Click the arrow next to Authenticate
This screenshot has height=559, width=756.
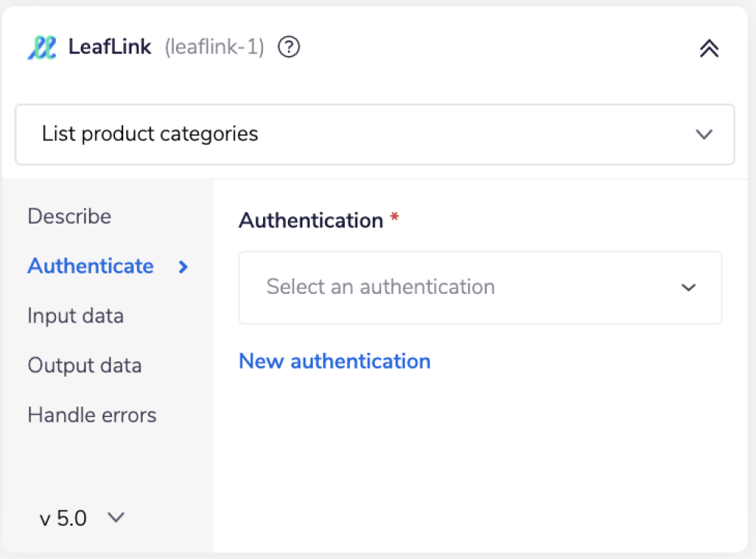[181, 266]
